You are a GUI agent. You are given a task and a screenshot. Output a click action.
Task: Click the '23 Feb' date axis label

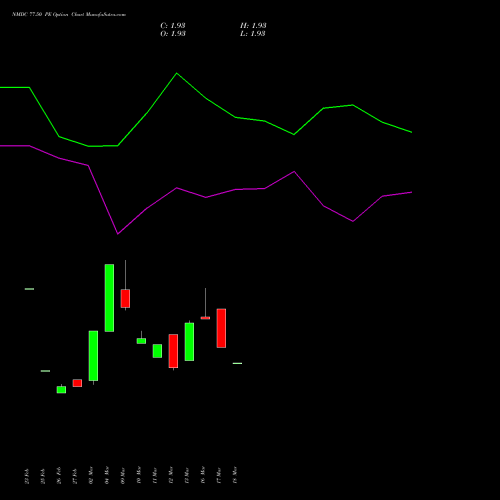pyautogui.click(x=27, y=476)
